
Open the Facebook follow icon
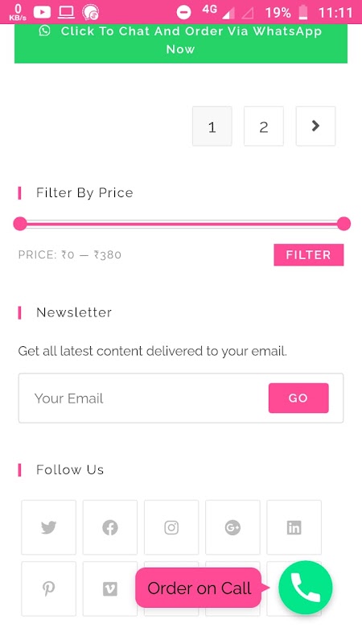pyautogui.click(x=110, y=527)
